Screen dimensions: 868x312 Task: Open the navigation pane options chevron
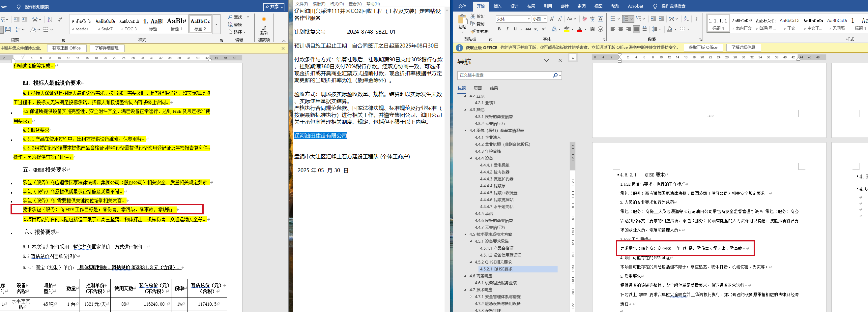pyautogui.click(x=547, y=60)
